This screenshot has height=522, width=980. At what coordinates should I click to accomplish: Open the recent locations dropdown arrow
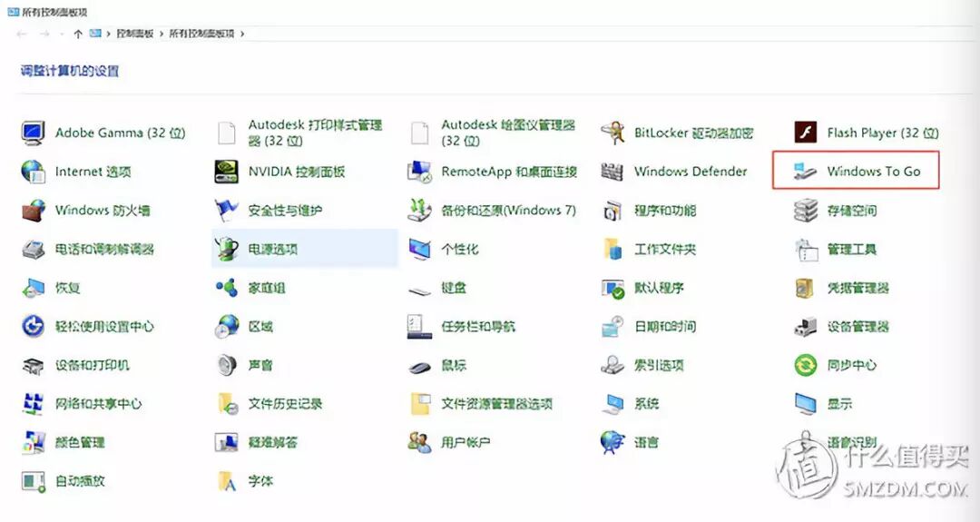coord(62,34)
